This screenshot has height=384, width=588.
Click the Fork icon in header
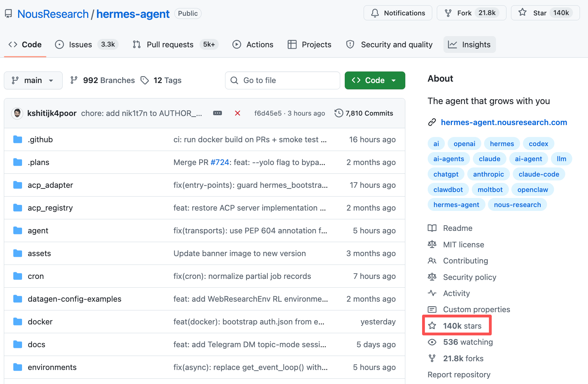[448, 13]
